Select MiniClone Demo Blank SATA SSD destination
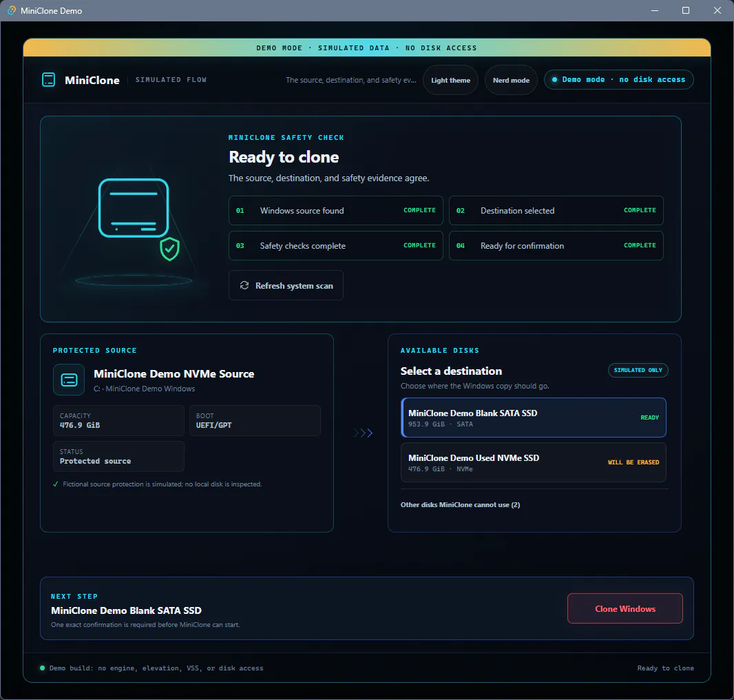Image resolution: width=734 pixels, height=700 pixels. [x=534, y=418]
